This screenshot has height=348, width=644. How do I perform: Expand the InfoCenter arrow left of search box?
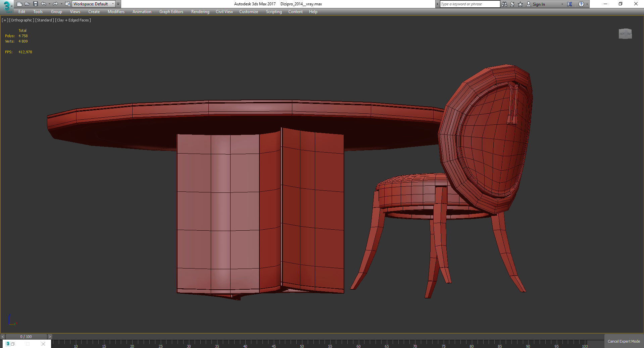(437, 4)
